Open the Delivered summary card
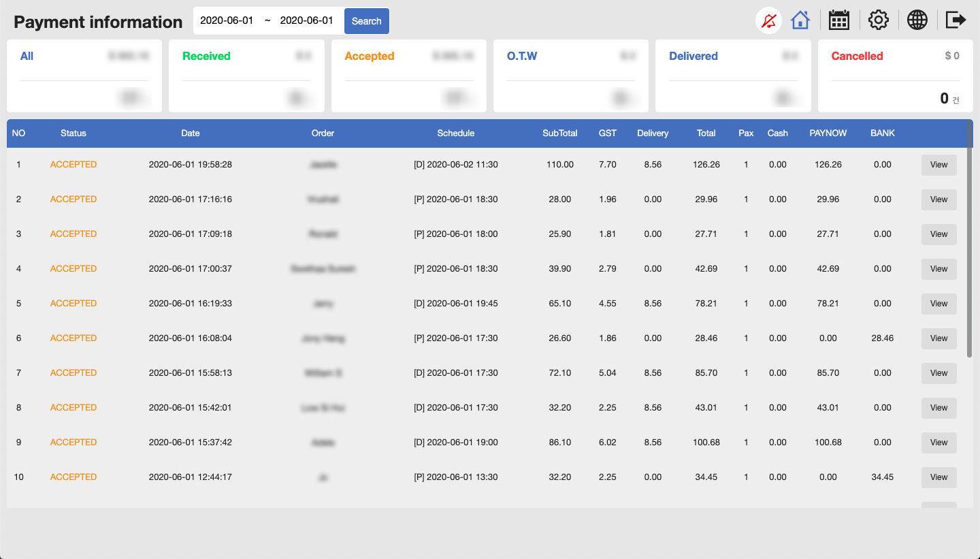 (733, 76)
